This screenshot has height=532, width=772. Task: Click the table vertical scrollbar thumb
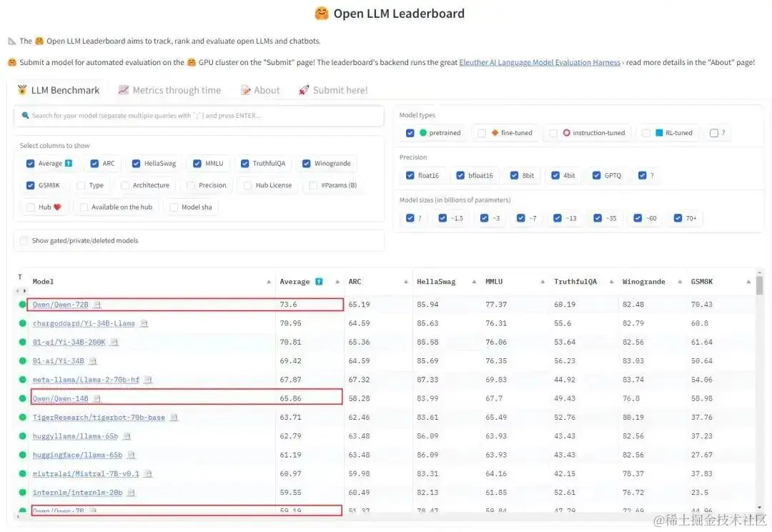760,285
